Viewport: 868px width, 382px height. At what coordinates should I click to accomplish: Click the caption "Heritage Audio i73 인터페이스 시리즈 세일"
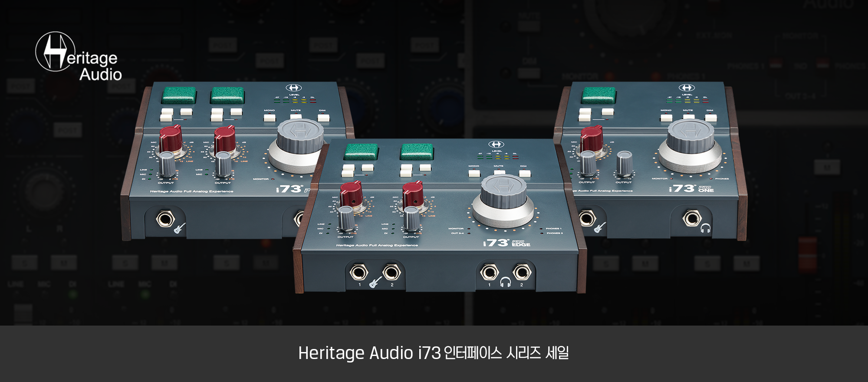[x=434, y=353]
